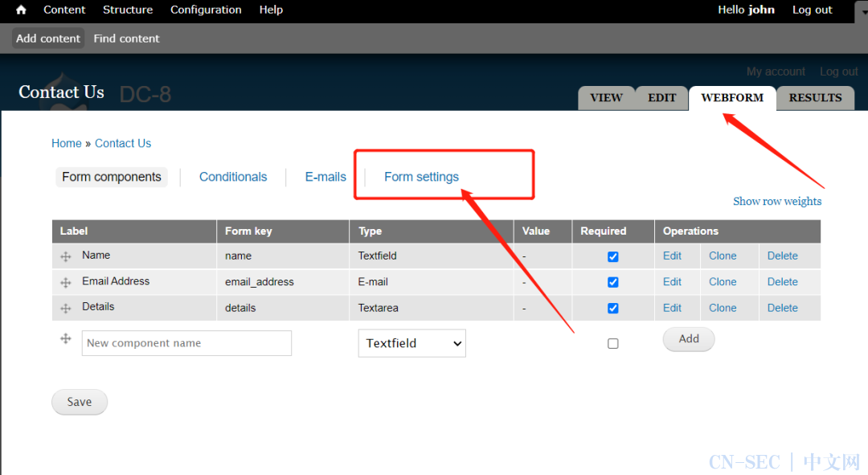868x475 pixels.
Task: Open the RESULTS tab
Action: tap(816, 98)
